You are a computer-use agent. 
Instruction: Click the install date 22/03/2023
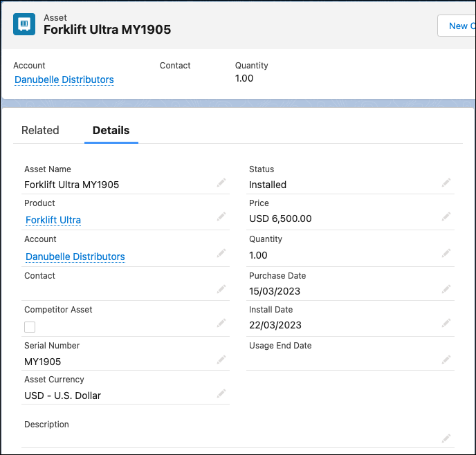[275, 325]
